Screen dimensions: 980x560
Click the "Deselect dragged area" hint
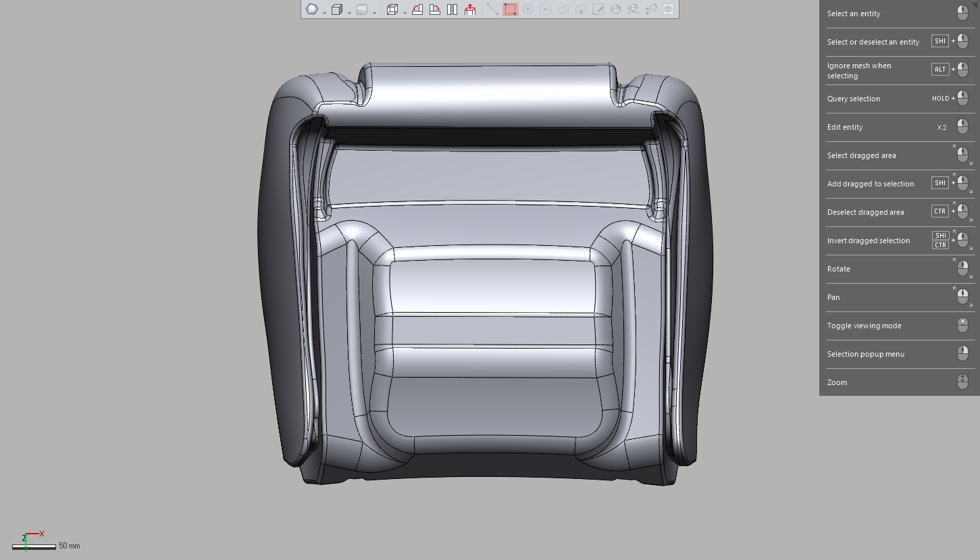click(900, 212)
